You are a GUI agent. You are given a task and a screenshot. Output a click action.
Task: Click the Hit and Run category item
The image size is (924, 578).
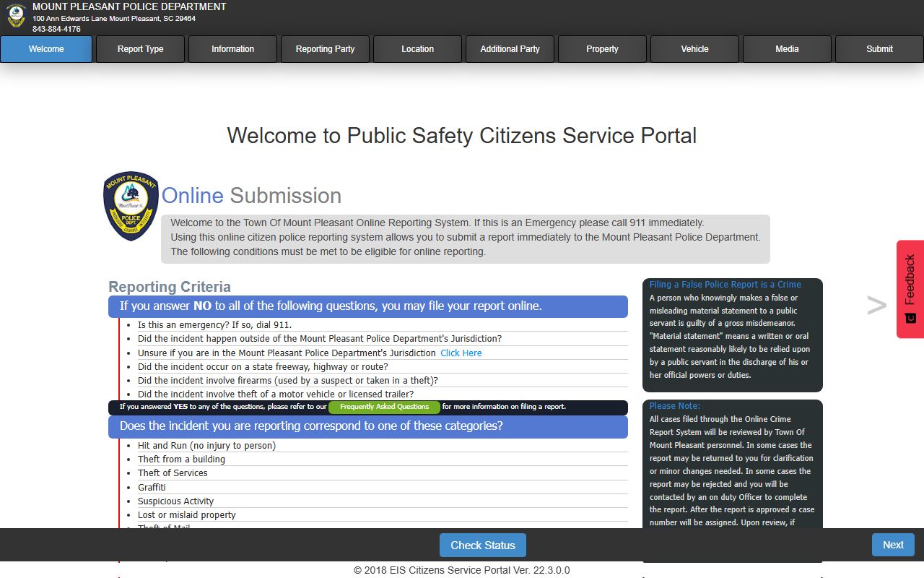(x=206, y=446)
